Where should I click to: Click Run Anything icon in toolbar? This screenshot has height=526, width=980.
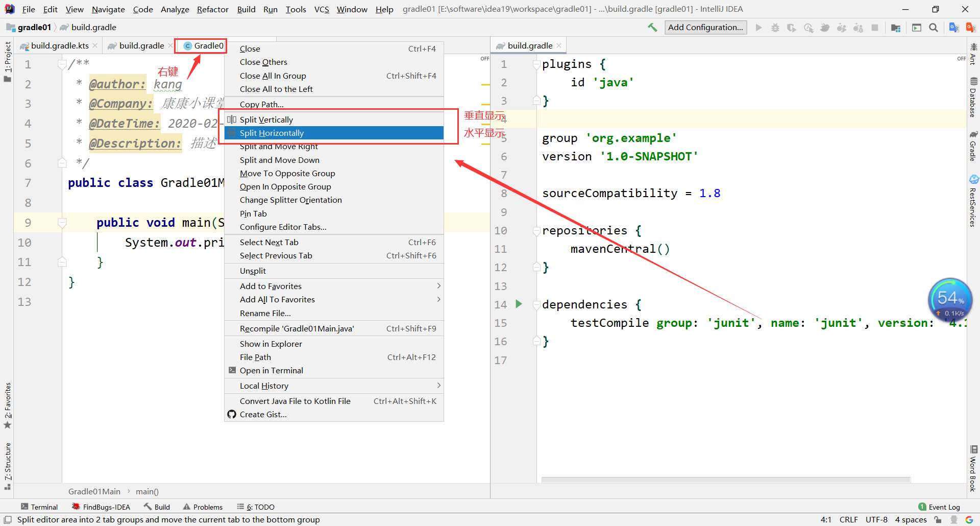pyautogui.click(x=917, y=28)
